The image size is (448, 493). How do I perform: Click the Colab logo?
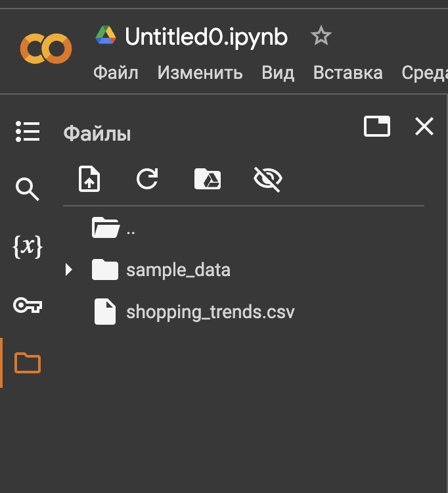click(x=45, y=47)
